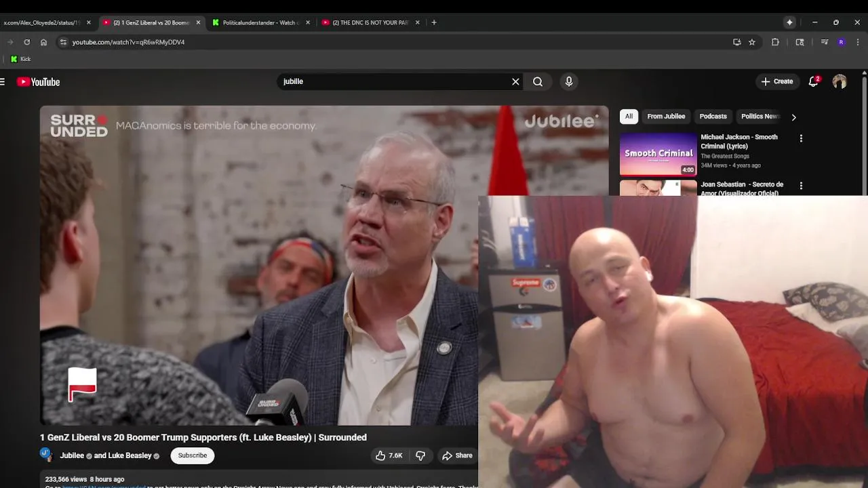
Task: Like the video (7.6K)
Action: click(x=389, y=455)
